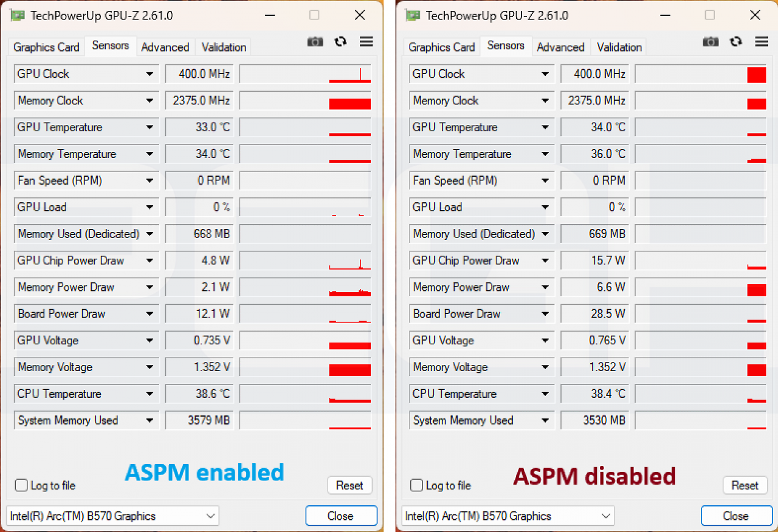The width and height of the screenshot is (778, 532).
Task: Select Sensors tab in left window
Action: tap(111, 46)
